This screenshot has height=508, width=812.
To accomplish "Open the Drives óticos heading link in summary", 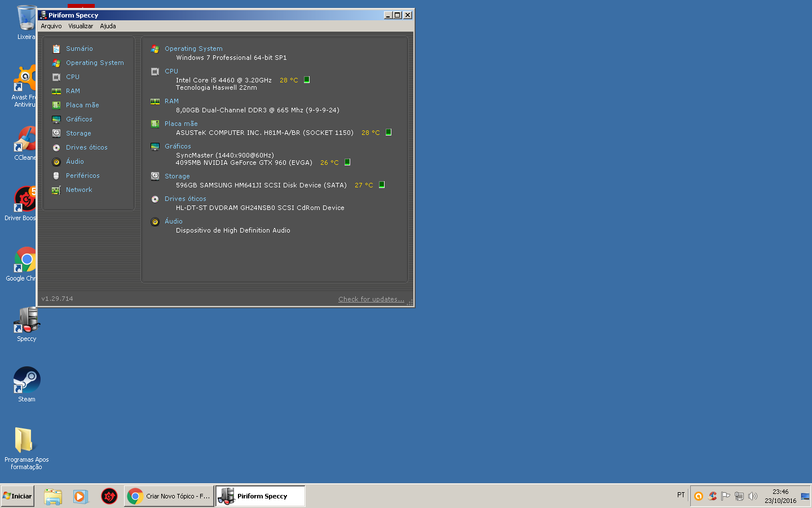I will pyautogui.click(x=185, y=199).
